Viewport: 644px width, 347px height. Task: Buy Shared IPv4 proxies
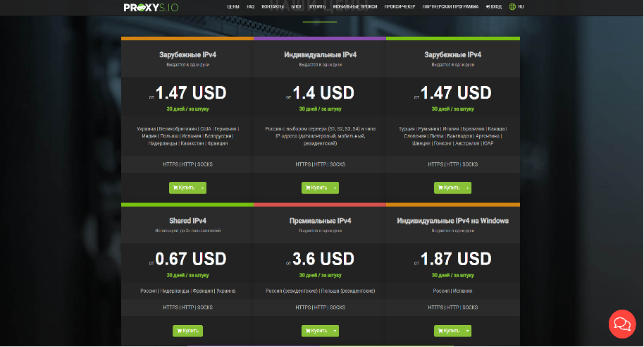[x=187, y=331]
